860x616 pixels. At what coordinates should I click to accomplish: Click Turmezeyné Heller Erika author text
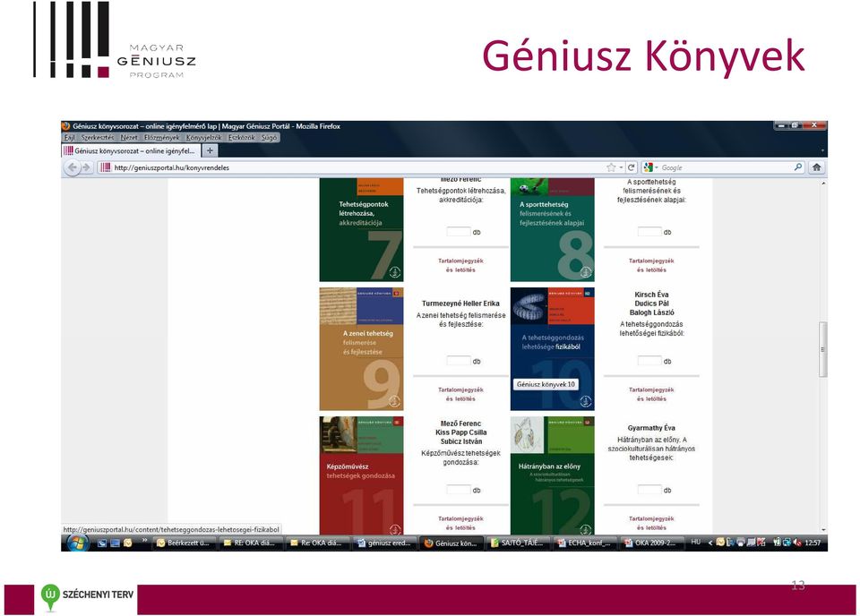460,303
